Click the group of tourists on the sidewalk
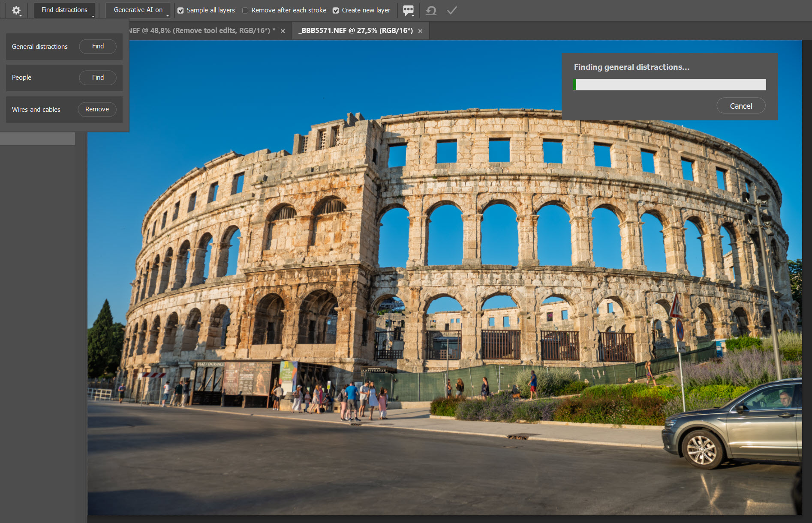This screenshot has width=812, height=523. click(x=352, y=400)
